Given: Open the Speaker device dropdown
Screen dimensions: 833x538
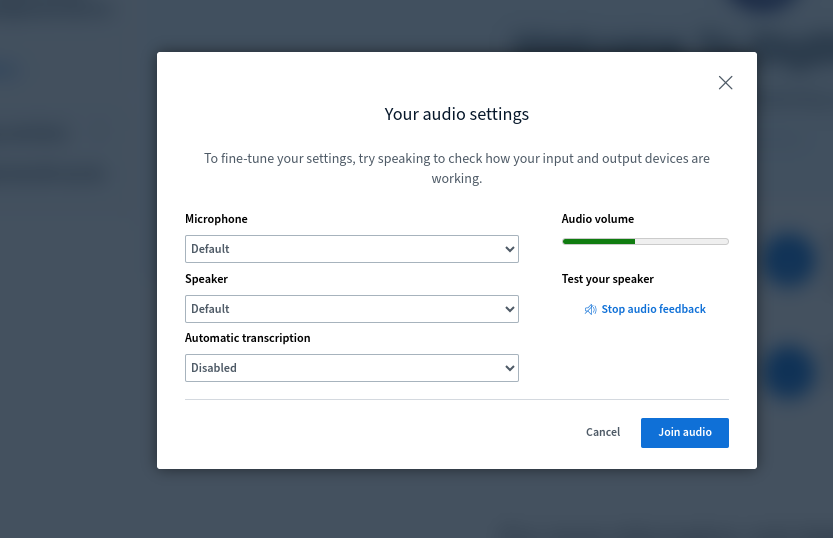Looking at the screenshot, I should pos(351,309).
